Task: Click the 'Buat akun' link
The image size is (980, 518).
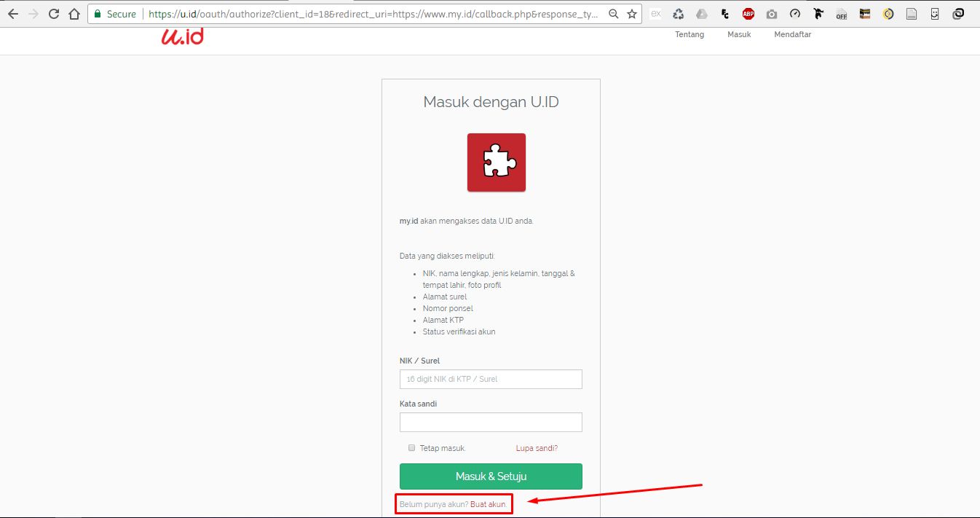Action: pyautogui.click(x=489, y=504)
